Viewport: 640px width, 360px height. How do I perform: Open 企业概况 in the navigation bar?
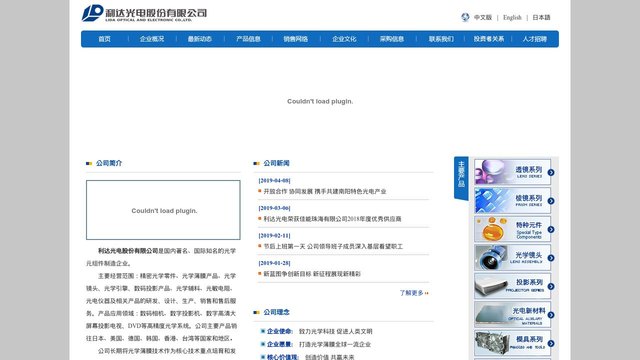click(152, 39)
